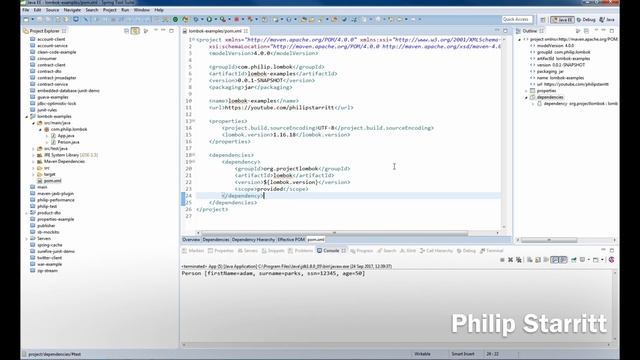Click the red stop toolbar icon
Viewport: 640px width, 360px height.
click(x=236, y=19)
